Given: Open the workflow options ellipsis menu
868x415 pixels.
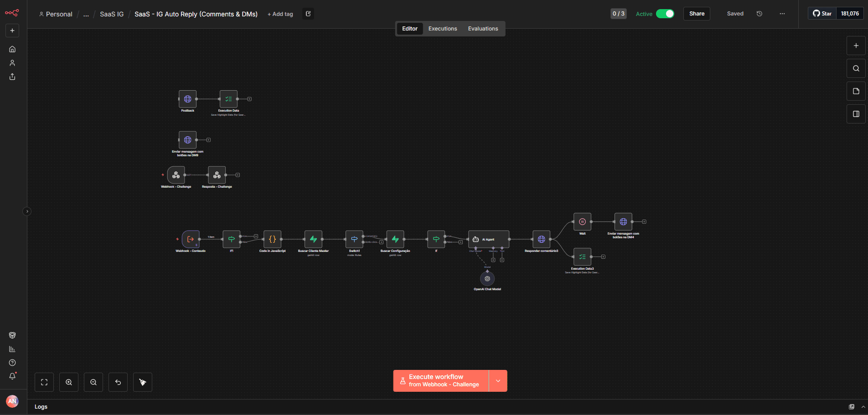Looking at the screenshot, I should tap(782, 14).
